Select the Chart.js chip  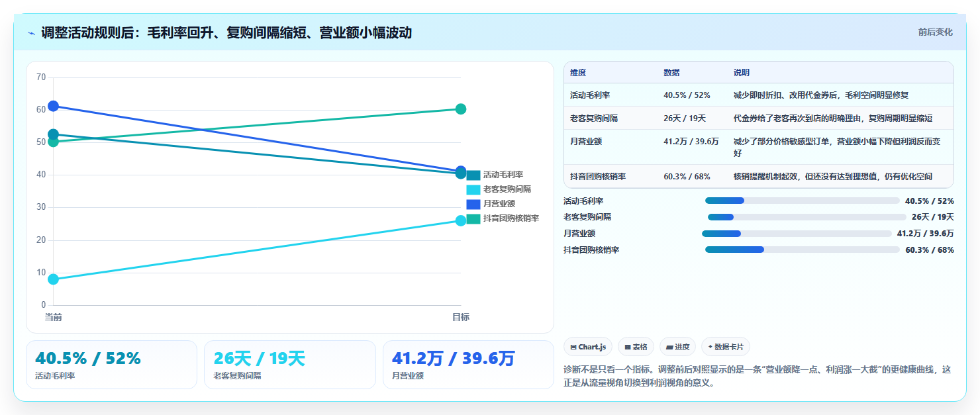[588, 347]
